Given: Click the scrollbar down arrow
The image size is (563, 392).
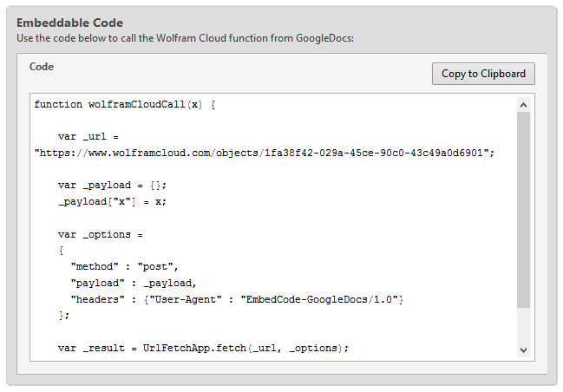Looking at the screenshot, I should pyautogui.click(x=523, y=349).
